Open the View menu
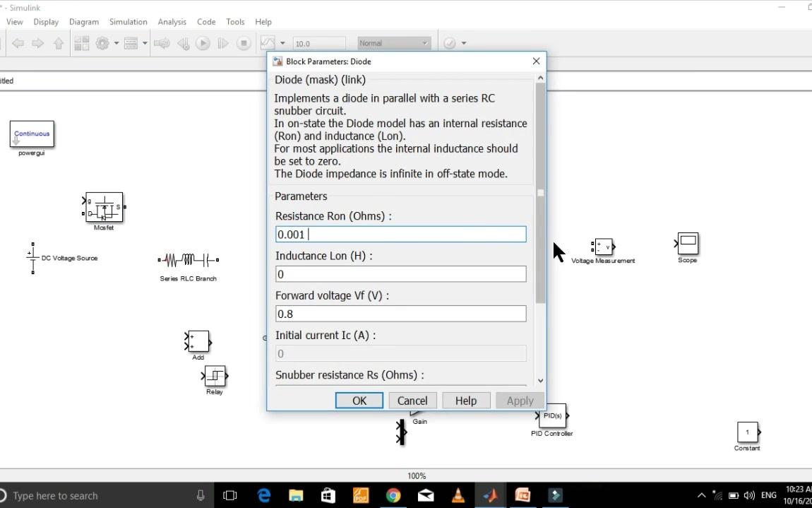 [x=15, y=22]
